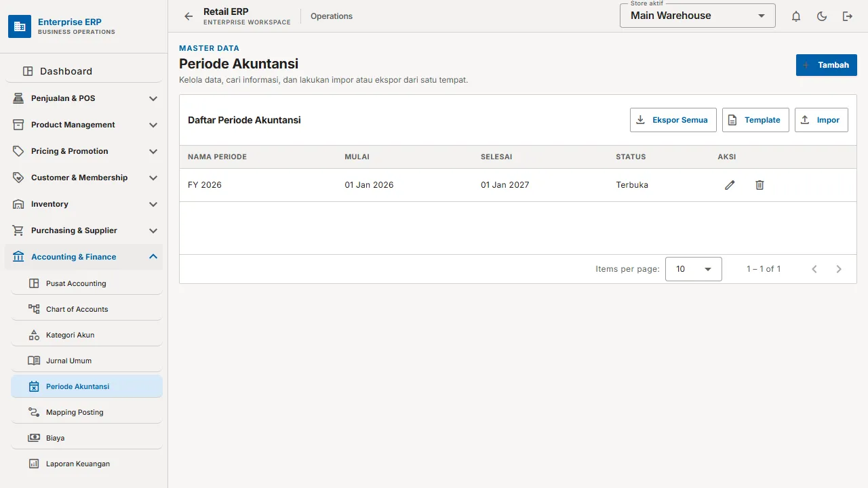Navigate to Jurnal Umum
This screenshot has width=868, height=488.
point(87,361)
